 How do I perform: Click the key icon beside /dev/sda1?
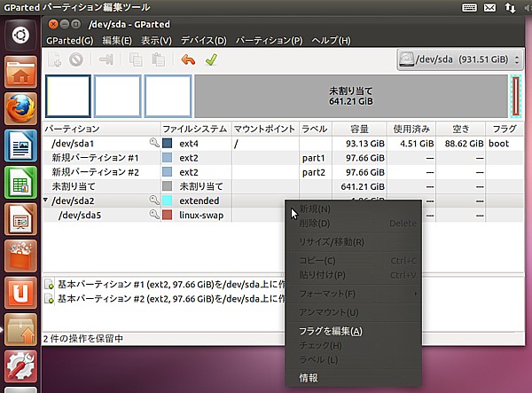click(154, 143)
